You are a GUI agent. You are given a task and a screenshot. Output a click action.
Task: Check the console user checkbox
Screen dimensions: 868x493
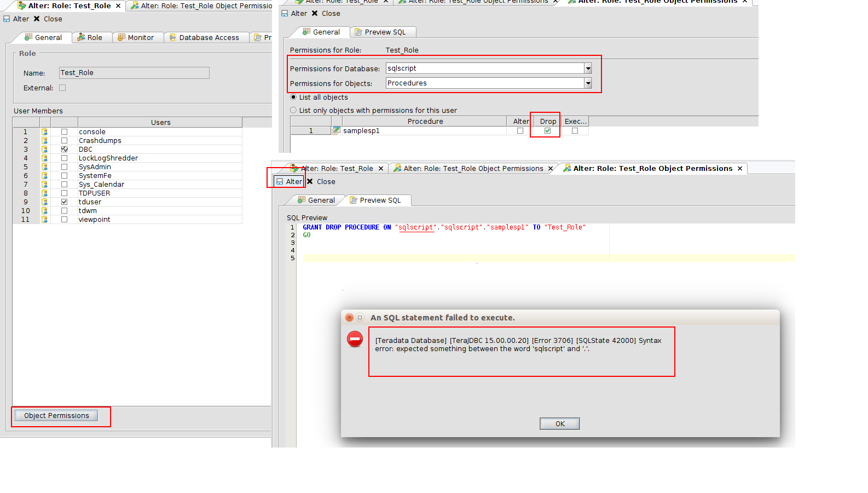click(64, 132)
